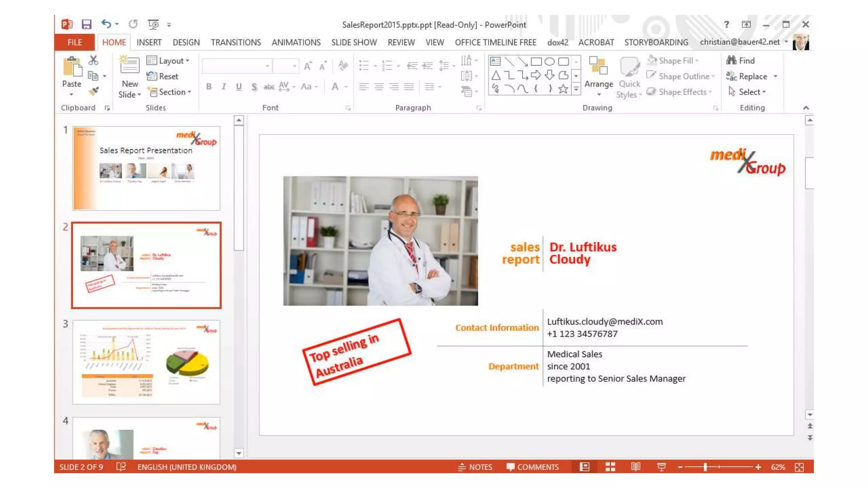Viewport: 868px width, 488px height.
Task: Click the Cut scissors icon
Action: [x=93, y=60]
